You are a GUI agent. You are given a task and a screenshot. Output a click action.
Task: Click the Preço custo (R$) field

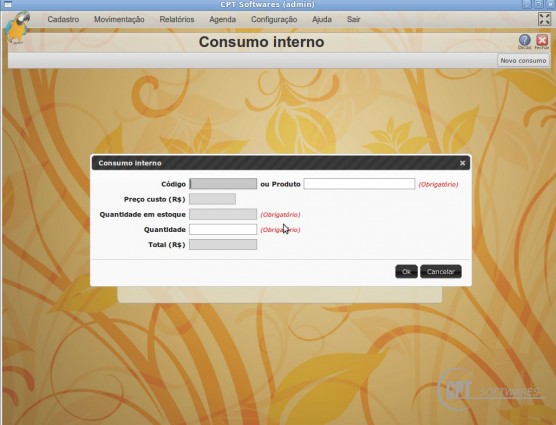[212, 199]
